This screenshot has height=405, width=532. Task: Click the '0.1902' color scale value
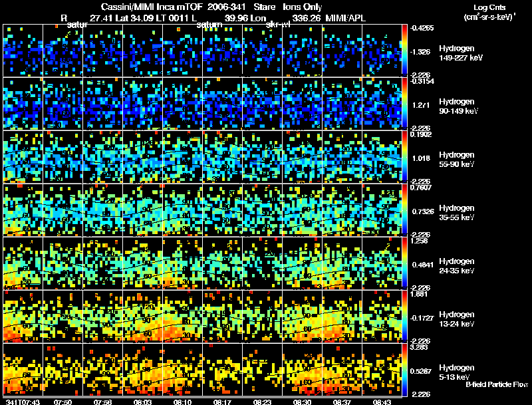click(x=421, y=134)
